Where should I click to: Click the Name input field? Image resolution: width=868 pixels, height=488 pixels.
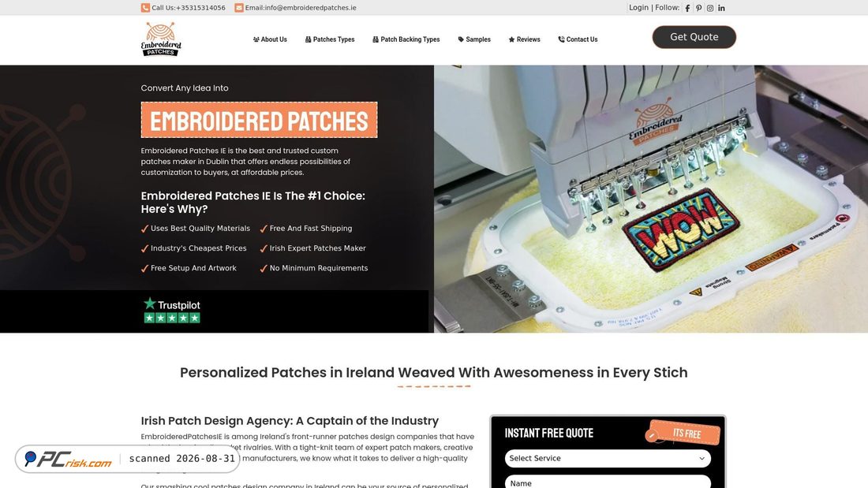point(608,482)
